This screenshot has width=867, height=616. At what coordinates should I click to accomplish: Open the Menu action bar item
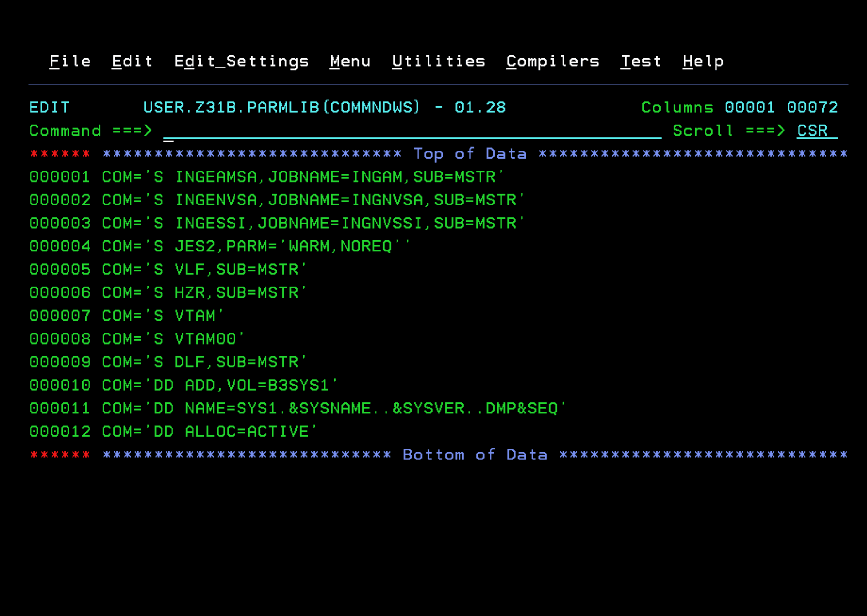[x=350, y=61]
